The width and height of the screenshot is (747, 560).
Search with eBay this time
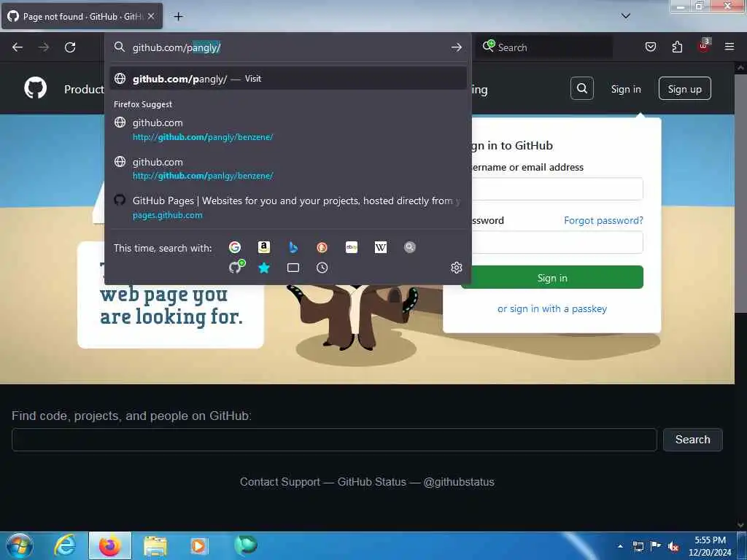click(x=352, y=247)
